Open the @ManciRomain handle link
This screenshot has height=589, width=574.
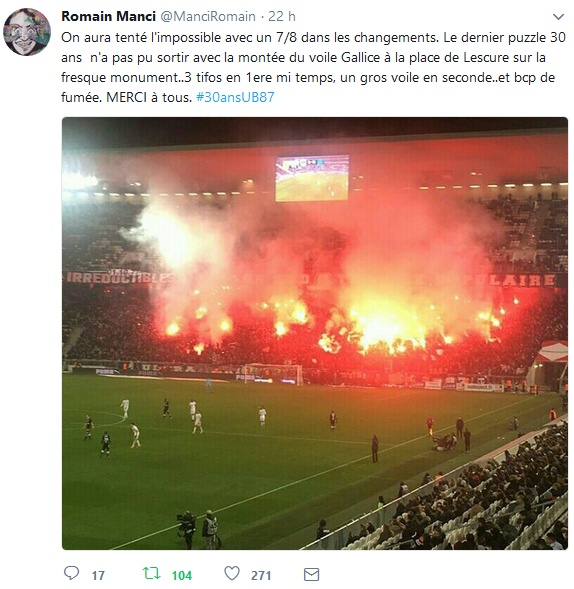(208, 17)
